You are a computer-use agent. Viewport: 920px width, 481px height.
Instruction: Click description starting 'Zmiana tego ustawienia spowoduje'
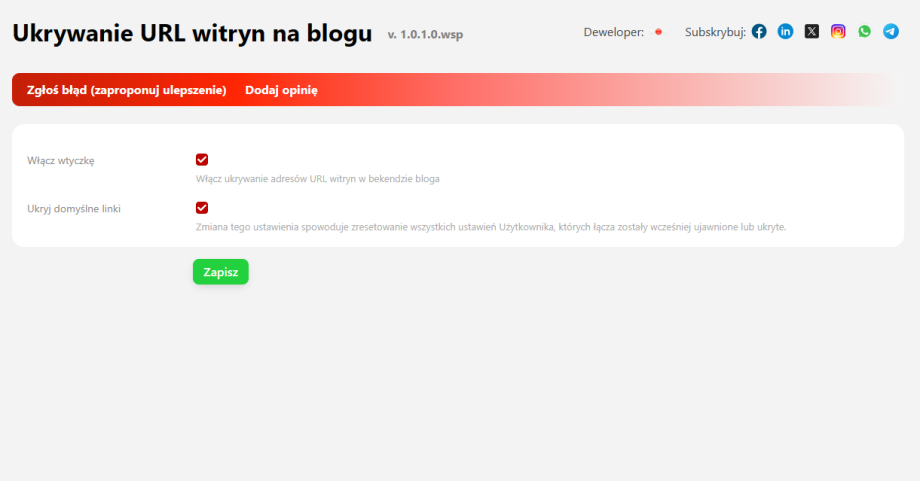pos(491,227)
